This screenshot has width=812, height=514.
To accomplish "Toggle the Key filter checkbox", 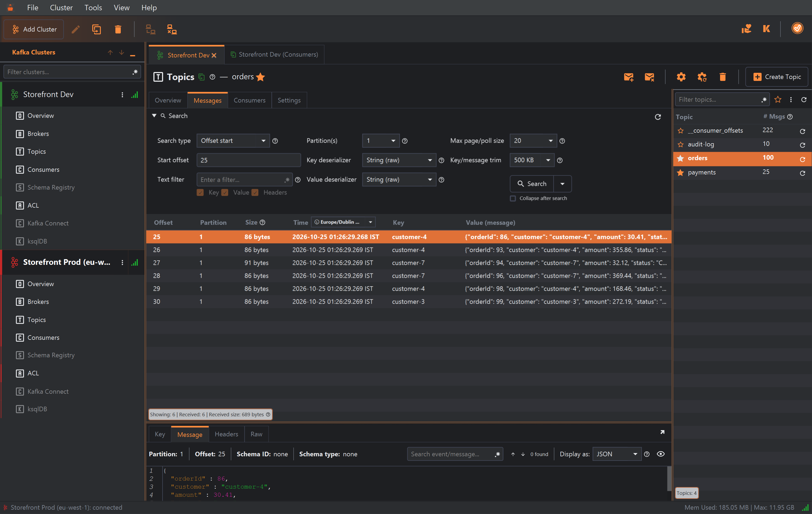I will [x=200, y=193].
